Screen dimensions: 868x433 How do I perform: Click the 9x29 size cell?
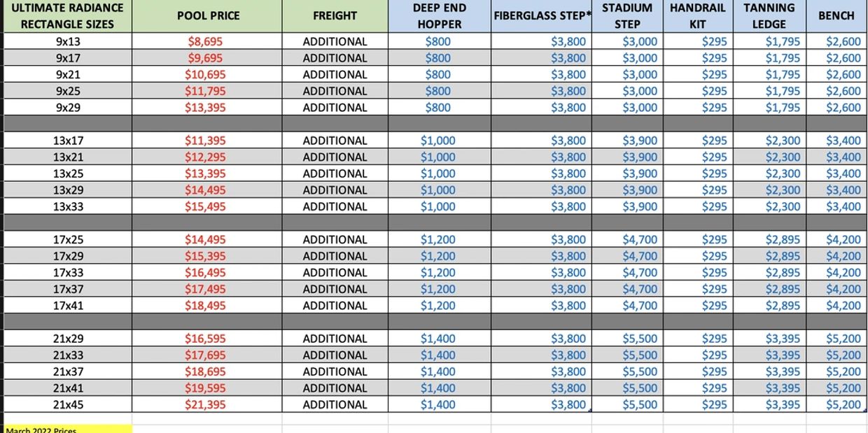[68, 108]
